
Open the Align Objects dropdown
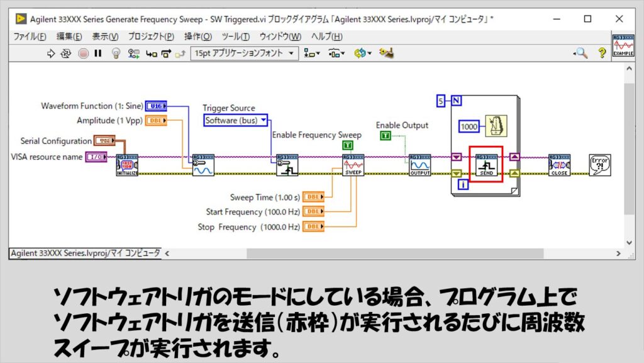coord(311,53)
